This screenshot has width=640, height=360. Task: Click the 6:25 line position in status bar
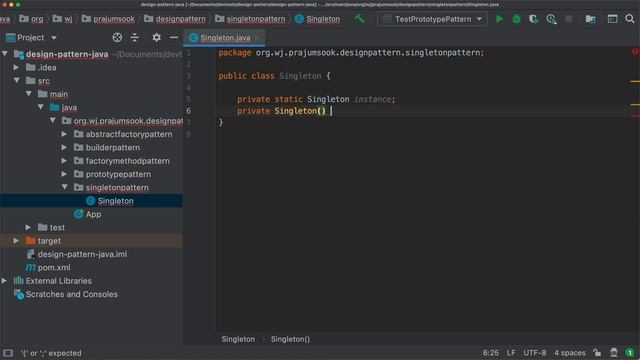point(490,353)
